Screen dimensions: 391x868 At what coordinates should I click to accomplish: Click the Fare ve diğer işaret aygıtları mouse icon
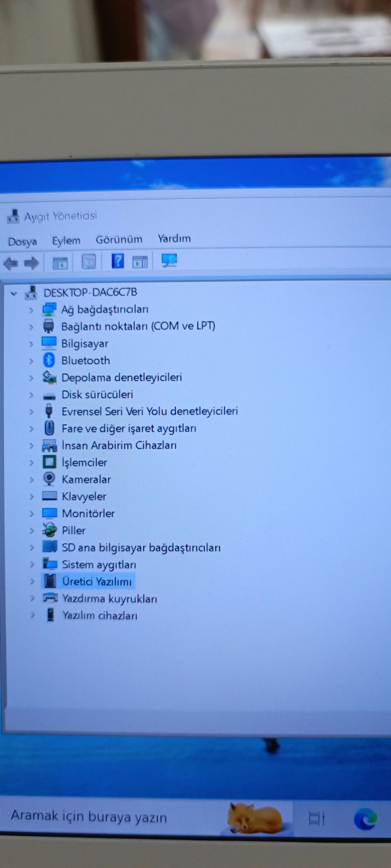tap(49, 428)
